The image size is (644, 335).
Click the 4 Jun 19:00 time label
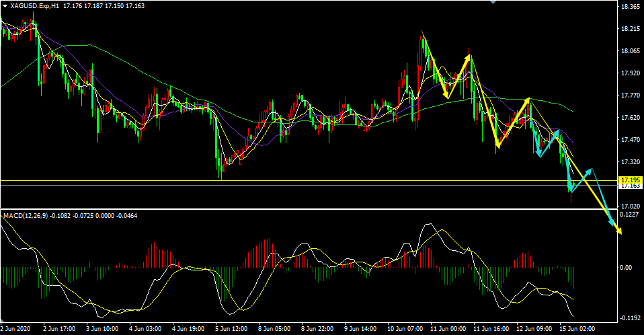[188, 329]
